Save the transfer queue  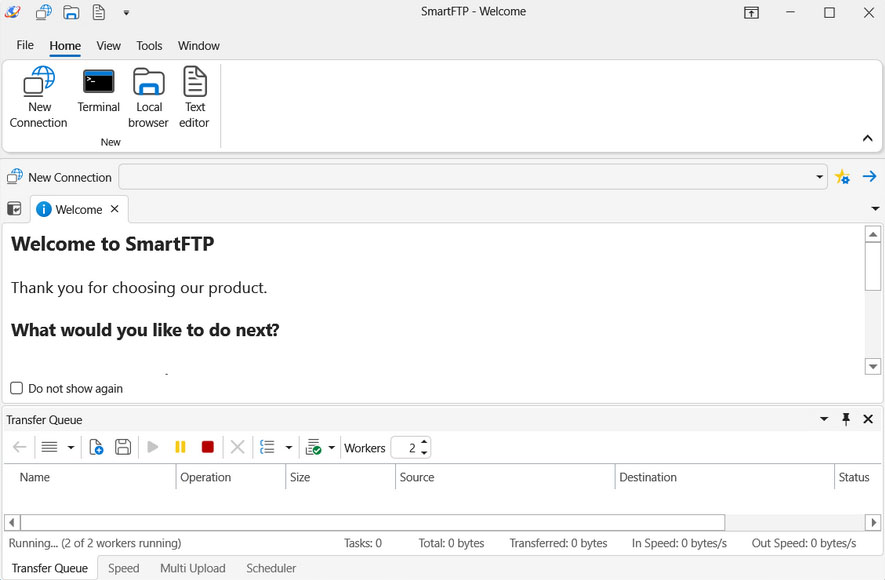pyautogui.click(x=123, y=447)
